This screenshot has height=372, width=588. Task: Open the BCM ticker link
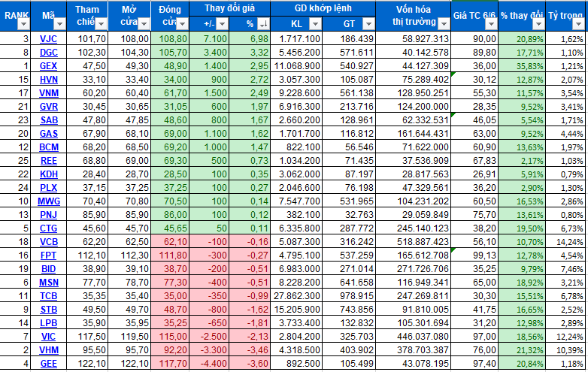coord(48,147)
